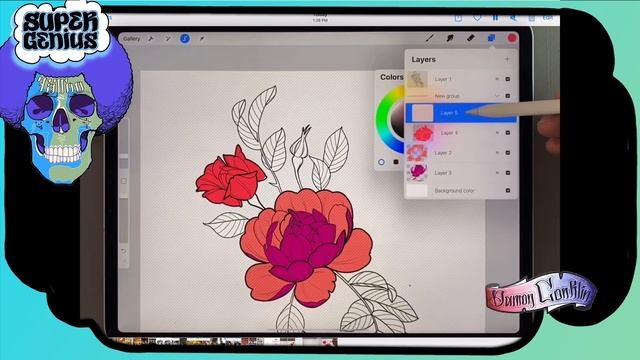Toggle visibility checkbox for Layer 2

pyautogui.click(x=508, y=153)
